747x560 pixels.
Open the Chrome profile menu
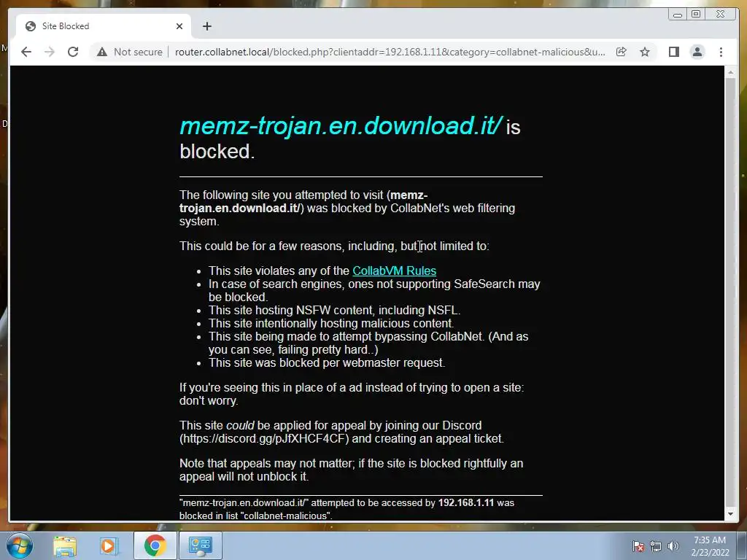coord(697,52)
